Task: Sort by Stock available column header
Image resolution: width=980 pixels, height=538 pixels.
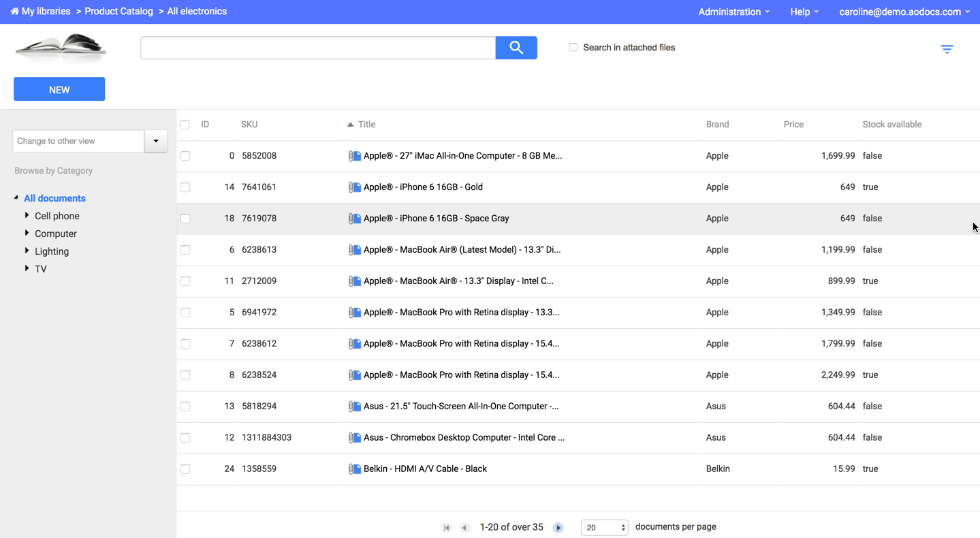Action: (891, 125)
